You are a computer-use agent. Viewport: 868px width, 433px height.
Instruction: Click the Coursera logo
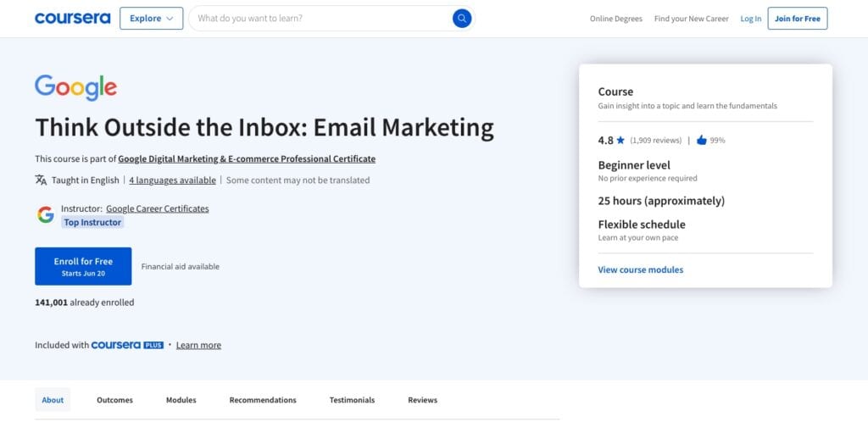pos(73,19)
